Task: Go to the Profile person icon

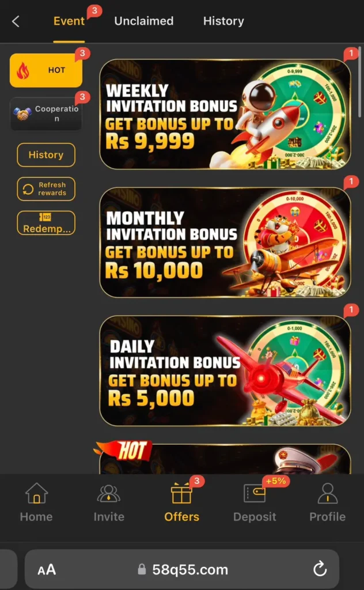Action: coord(328,493)
